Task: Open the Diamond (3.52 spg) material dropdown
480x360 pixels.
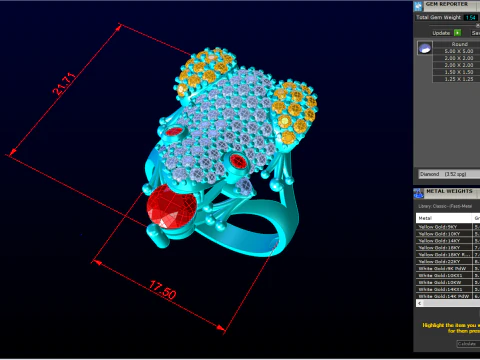Action: click(449, 174)
